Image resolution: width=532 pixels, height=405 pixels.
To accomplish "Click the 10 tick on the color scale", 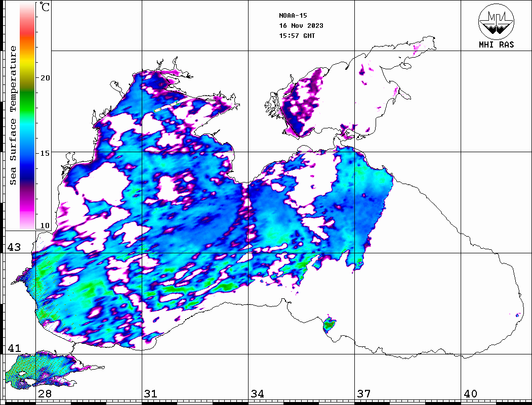I will (x=45, y=226).
